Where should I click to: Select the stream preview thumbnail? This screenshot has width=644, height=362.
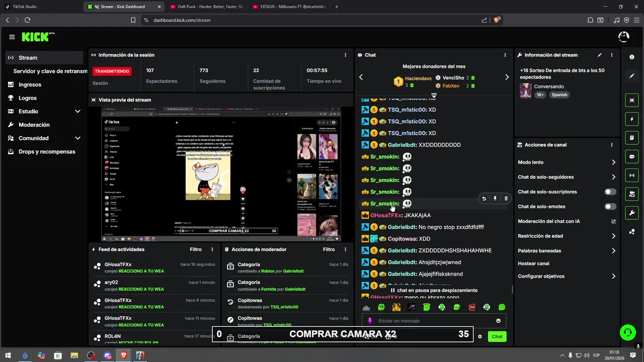[x=221, y=174]
